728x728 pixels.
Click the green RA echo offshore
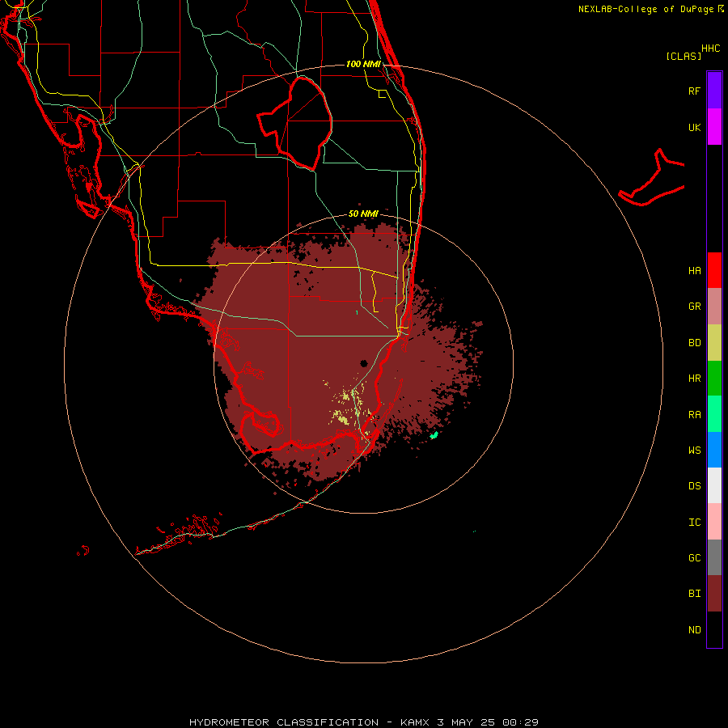click(434, 435)
